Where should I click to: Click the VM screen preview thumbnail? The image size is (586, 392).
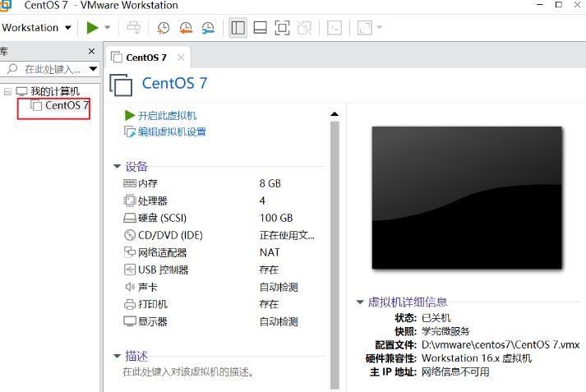pos(467,197)
